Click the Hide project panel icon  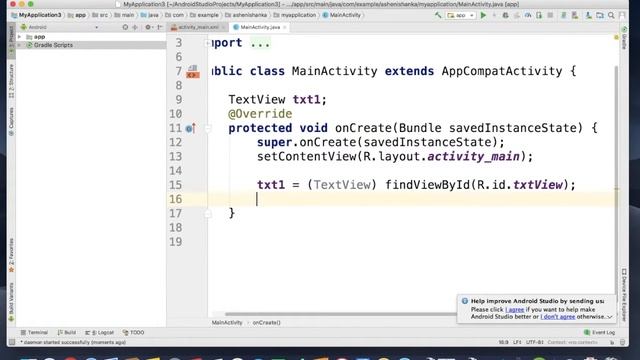click(x=160, y=27)
